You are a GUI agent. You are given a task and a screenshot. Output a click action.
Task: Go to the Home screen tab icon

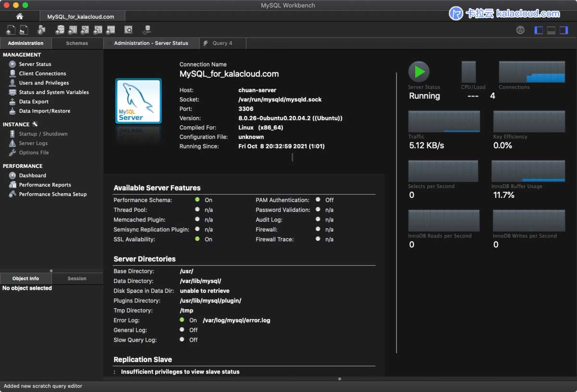click(20, 16)
